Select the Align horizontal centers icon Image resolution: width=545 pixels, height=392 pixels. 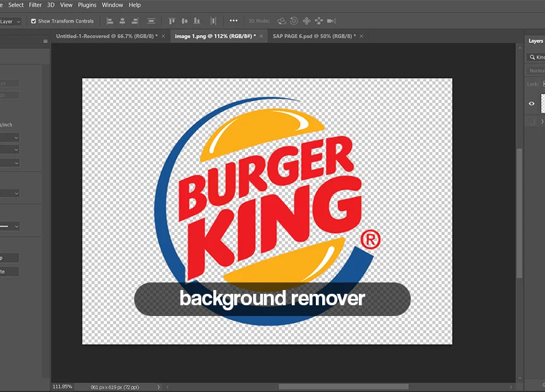point(122,21)
